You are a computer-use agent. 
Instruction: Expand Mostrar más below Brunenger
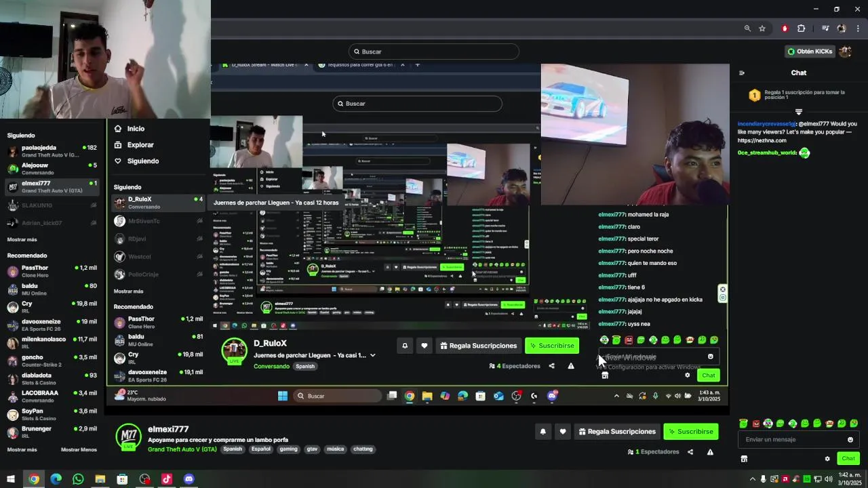tap(22, 449)
